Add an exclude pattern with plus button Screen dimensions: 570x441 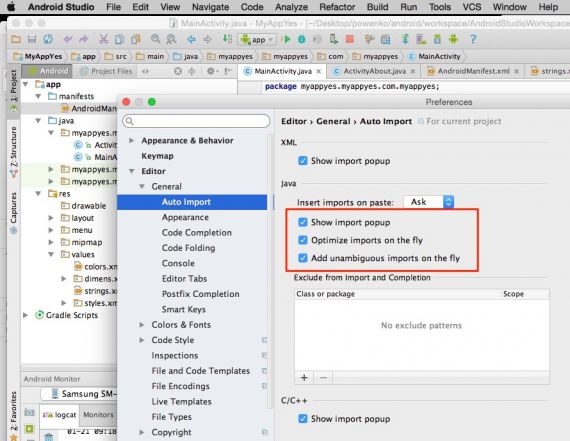304,378
